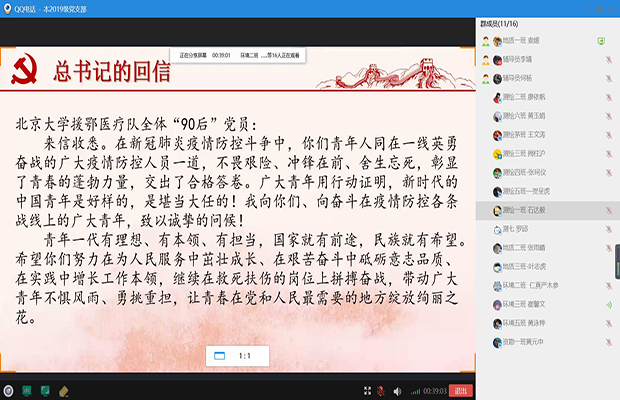Select member 测绘二班 康依帆
The width and height of the screenshot is (620, 400).
[x=530, y=97]
